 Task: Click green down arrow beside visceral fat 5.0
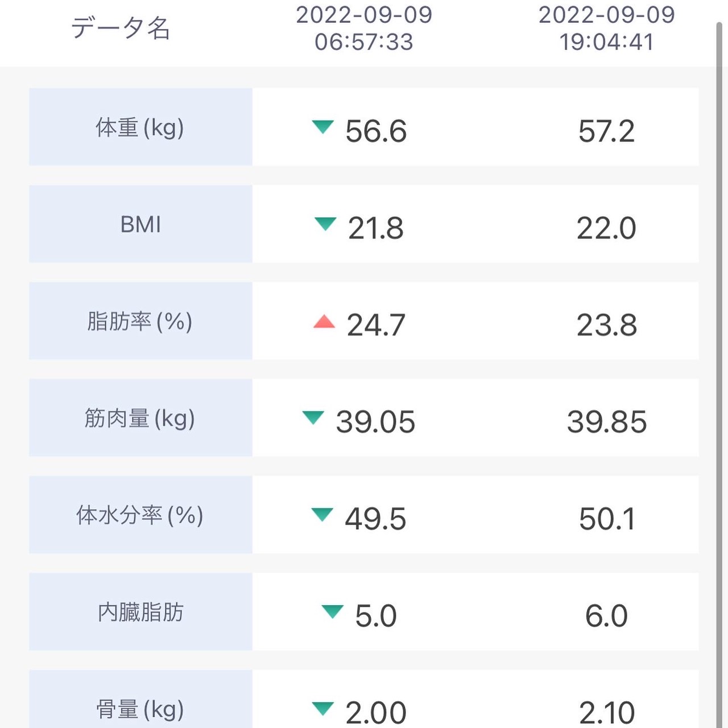click(x=332, y=611)
